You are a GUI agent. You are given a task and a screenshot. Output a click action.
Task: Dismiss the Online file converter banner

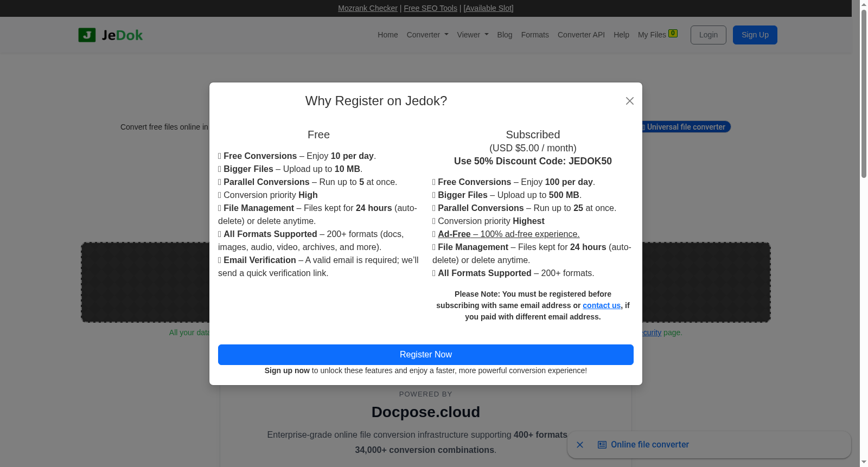(580, 445)
